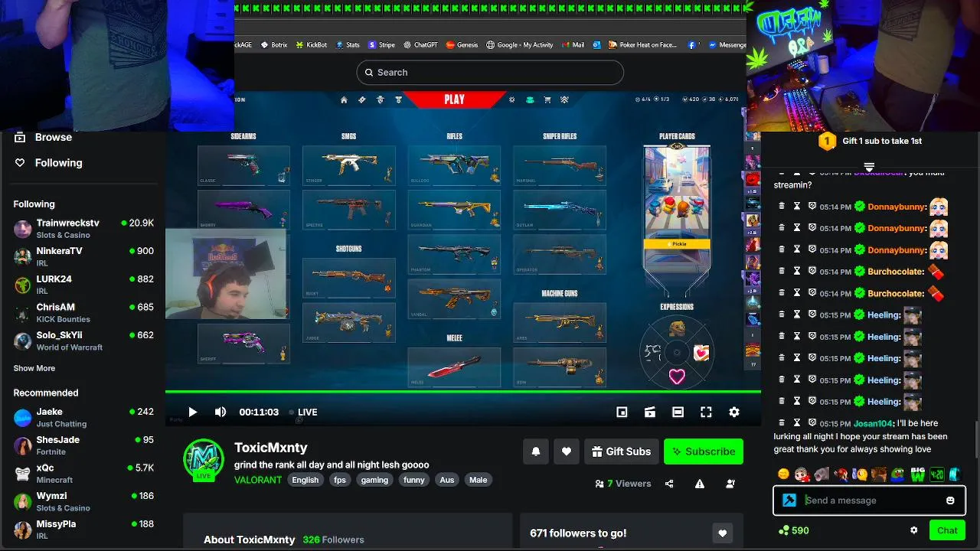Click the VALORANT category link
The image size is (980, 551).
(x=258, y=480)
